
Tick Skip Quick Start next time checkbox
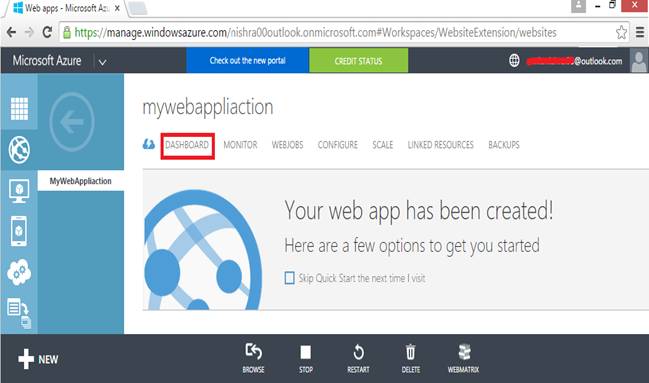pos(289,278)
